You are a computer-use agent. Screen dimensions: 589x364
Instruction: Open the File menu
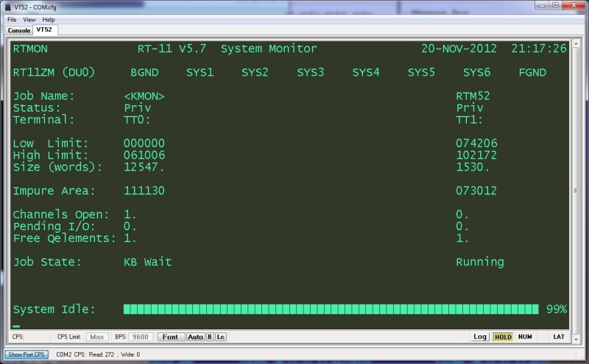tap(12, 19)
